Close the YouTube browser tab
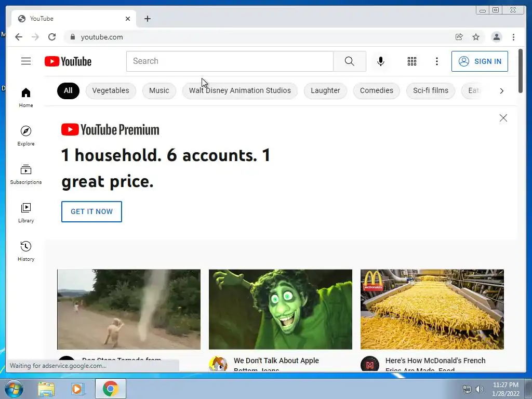This screenshot has height=399, width=532. pyautogui.click(x=128, y=19)
